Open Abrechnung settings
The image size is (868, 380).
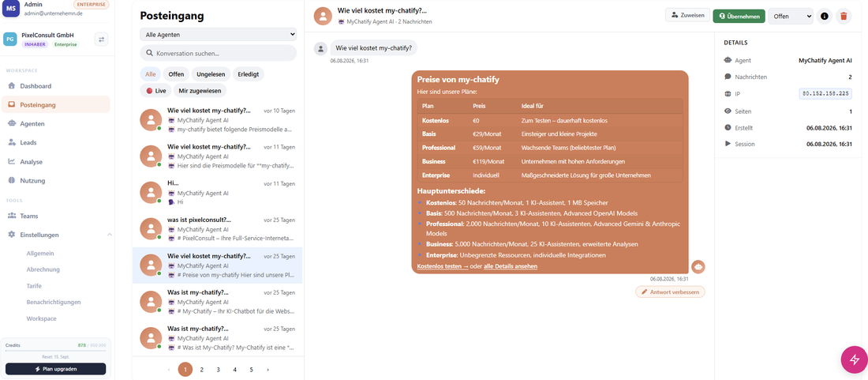[x=43, y=269]
